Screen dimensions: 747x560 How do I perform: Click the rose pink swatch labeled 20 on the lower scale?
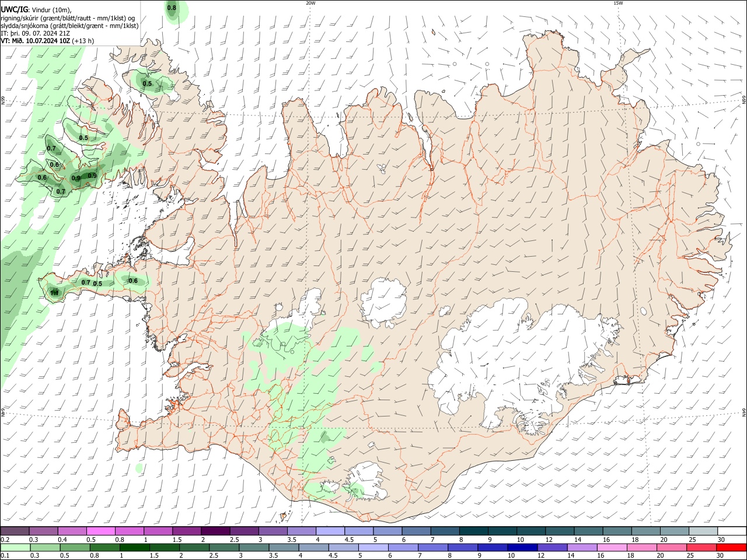(x=672, y=547)
